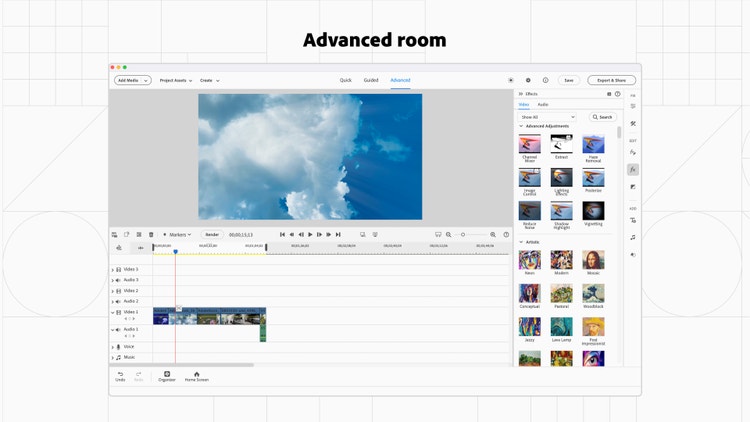This screenshot has height=422, width=750.
Task: Click the Render button
Action: 212,234
